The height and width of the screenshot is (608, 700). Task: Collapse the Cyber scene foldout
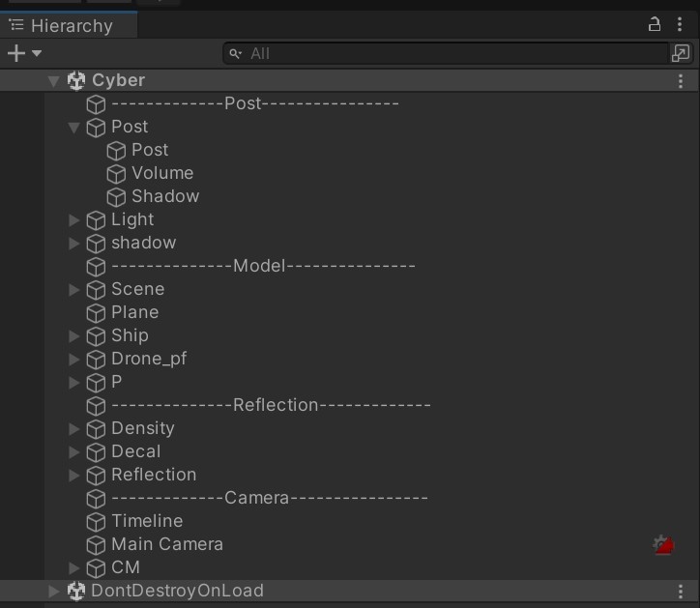click(54, 81)
